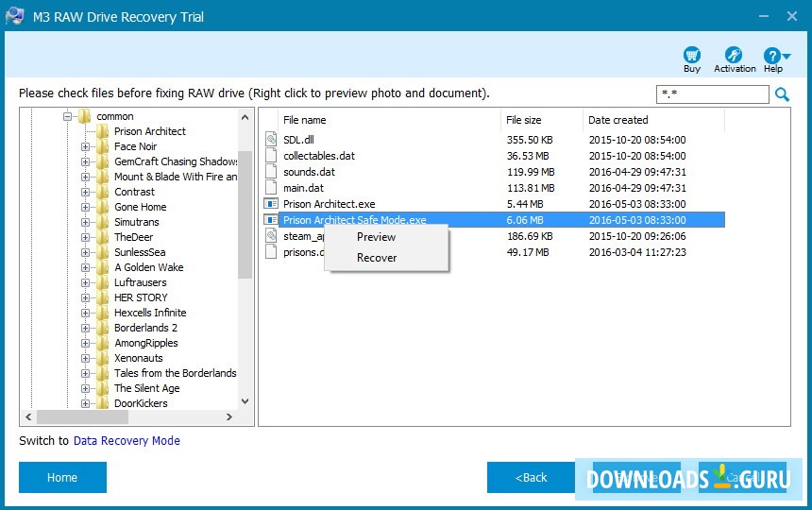The width and height of the screenshot is (812, 510).
Task: Open the Help dropdown arrow
Action: tap(787, 56)
